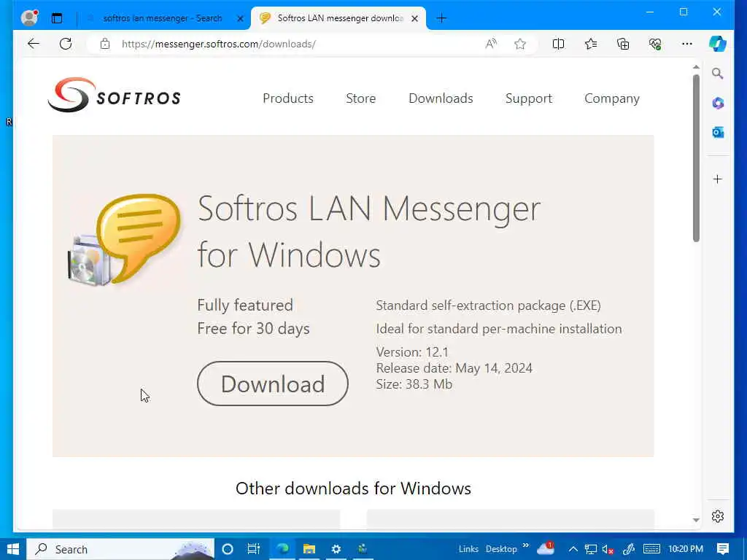Toggle split screen view
Screen dimensions: 747x560
click(558, 44)
